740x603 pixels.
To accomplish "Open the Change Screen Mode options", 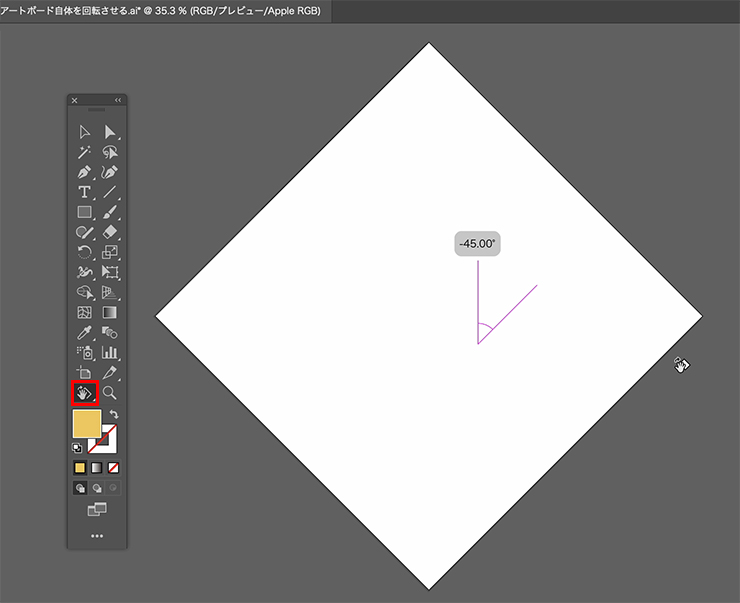I will click(97, 510).
